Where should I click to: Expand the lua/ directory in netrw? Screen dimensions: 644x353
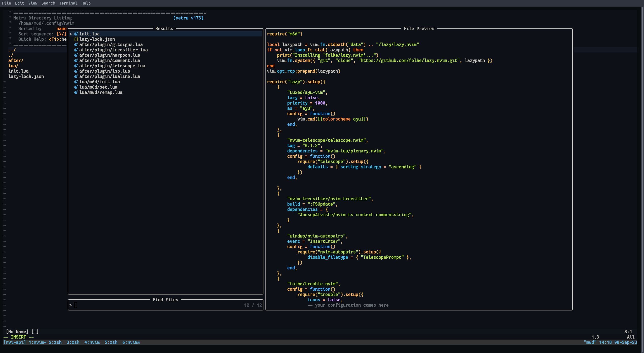tap(13, 66)
